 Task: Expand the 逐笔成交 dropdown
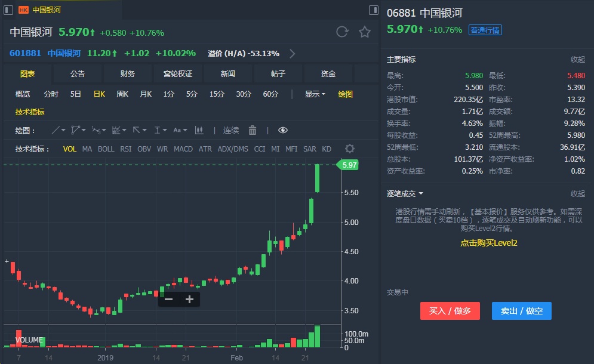(405, 194)
